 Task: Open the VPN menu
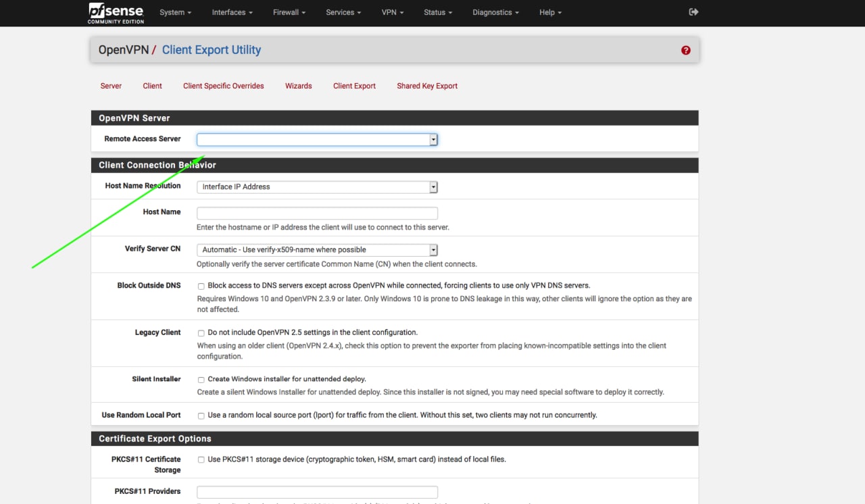(x=393, y=12)
